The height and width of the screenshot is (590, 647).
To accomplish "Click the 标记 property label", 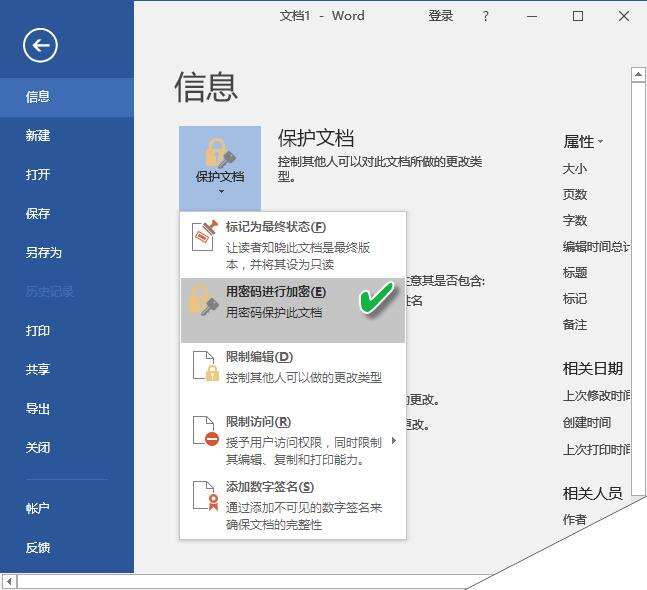I will pos(575,299).
